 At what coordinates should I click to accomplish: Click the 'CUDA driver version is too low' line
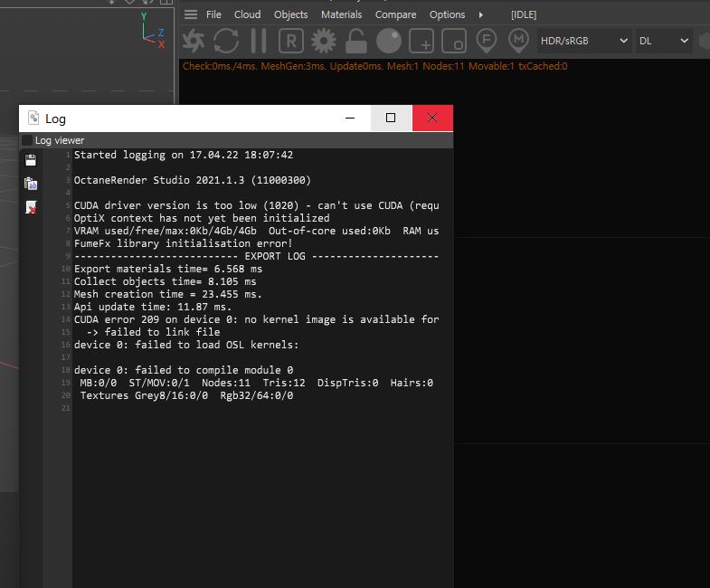click(x=257, y=205)
